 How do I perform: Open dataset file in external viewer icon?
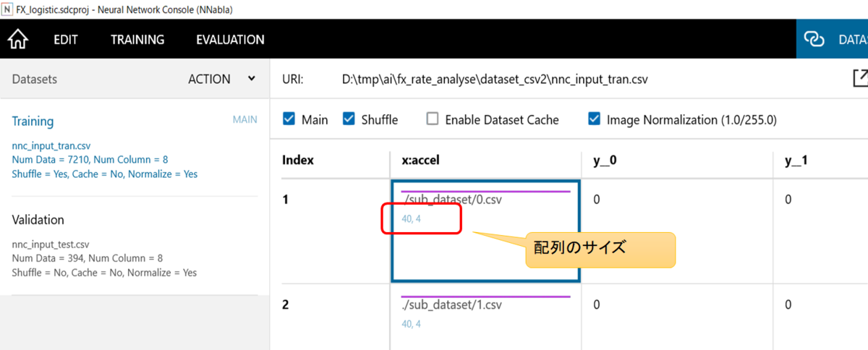(861, 78)
